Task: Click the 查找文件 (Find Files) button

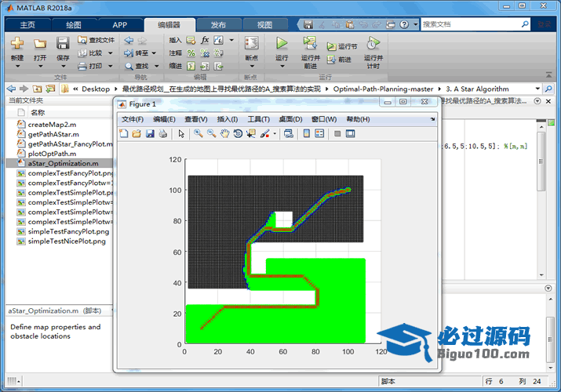Action: [x=96, y=40]
